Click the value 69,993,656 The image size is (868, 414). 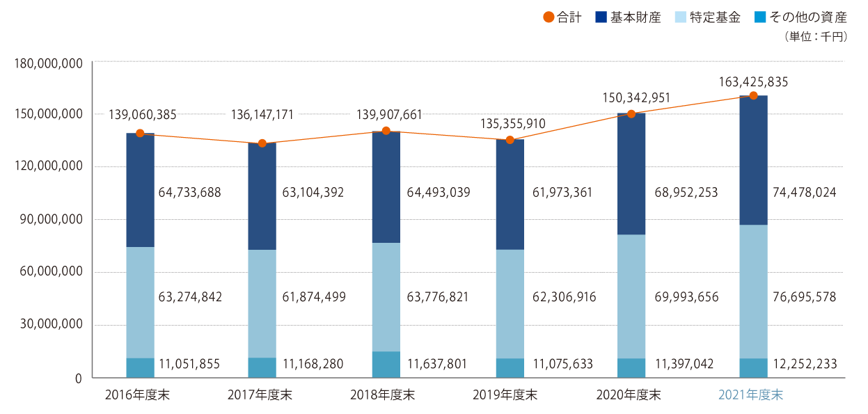pyautogui.click(x=687, y=297)
